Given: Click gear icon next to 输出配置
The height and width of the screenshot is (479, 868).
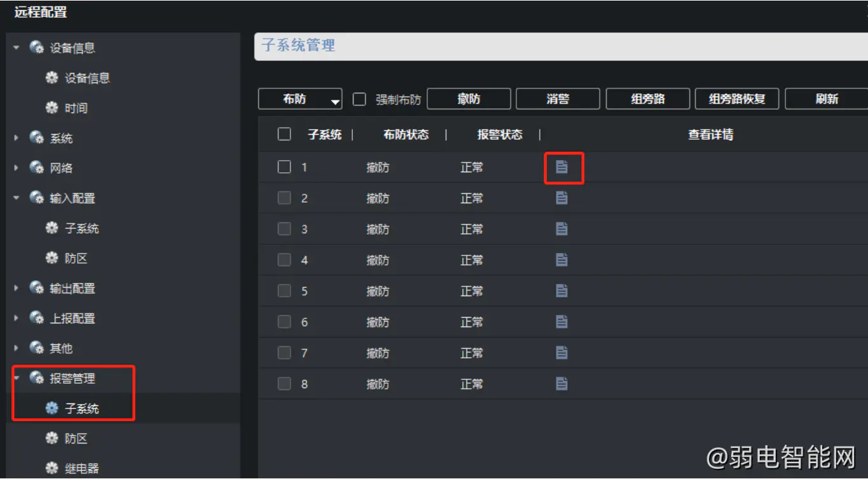Looking at the screenshot, I should (37, 288).
